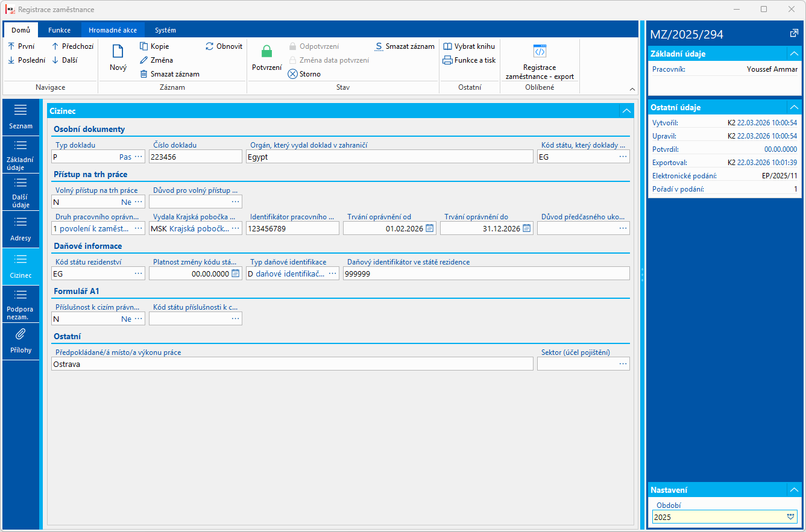Open lookup for Typ daňové identifikace

tap(333, 274)
